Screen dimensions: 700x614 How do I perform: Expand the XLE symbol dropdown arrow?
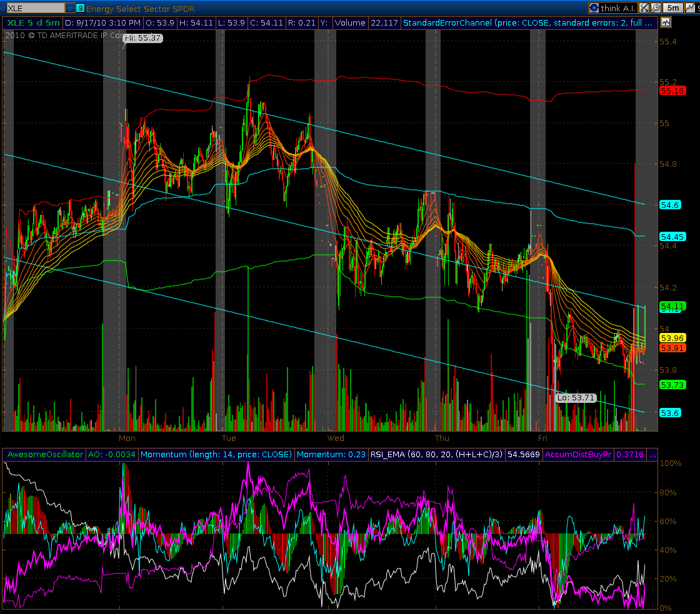70,7
